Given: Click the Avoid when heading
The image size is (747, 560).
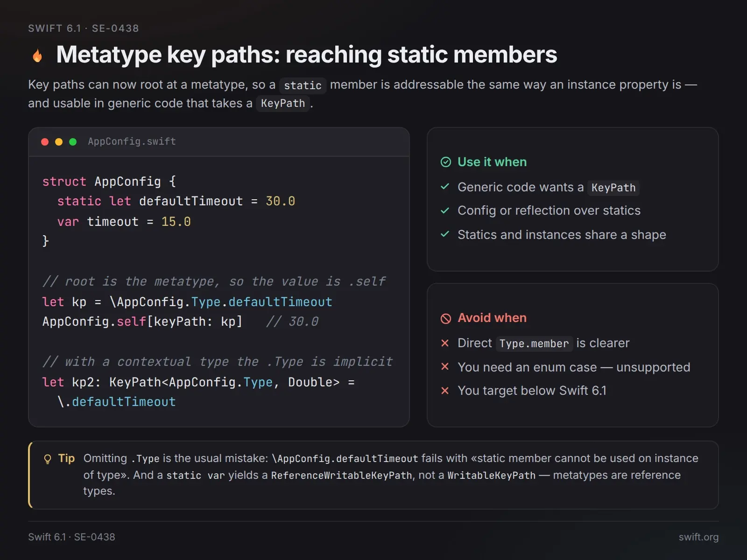Looking at the screenshot, I should [x=492, y=318].
